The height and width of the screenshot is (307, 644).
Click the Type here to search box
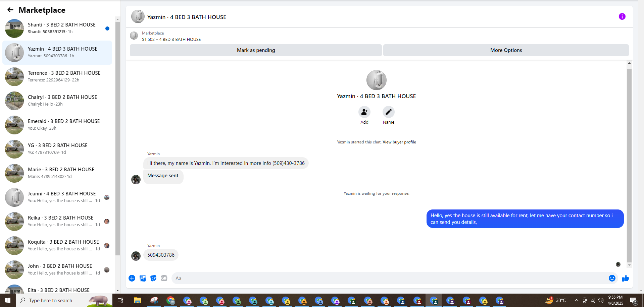click(64, 300)
